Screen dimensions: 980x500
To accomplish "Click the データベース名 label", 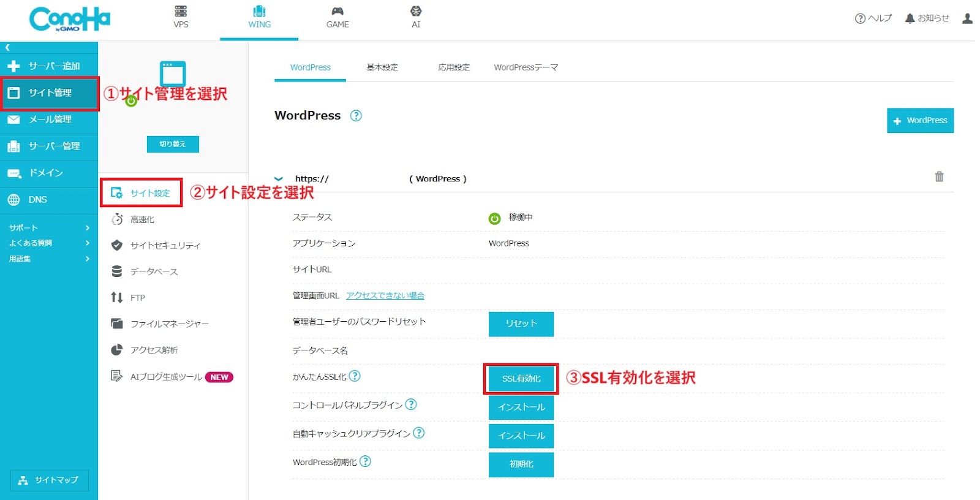I will [x=320, y=350].
